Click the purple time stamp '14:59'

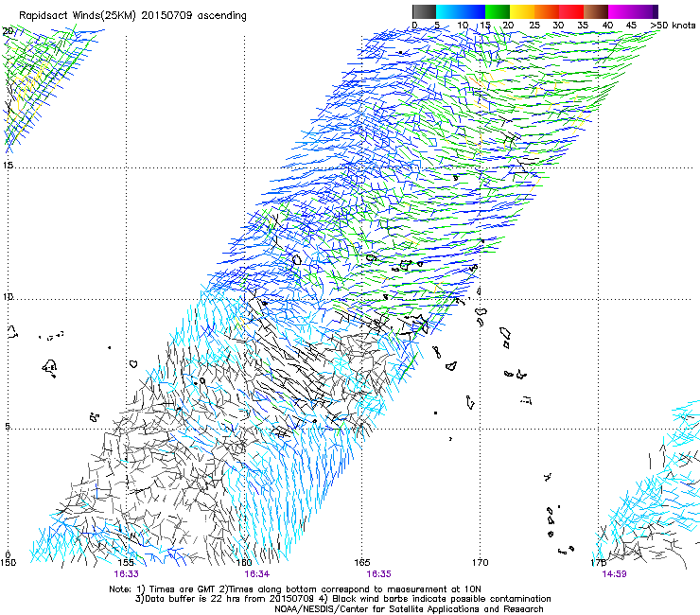click(x=614, y=574)
